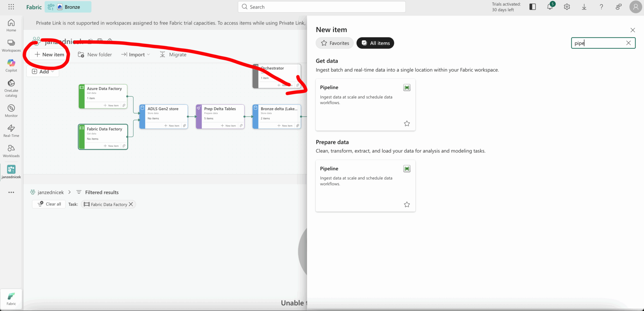Click the New item button
The width and height of the screenshot is (644, 311).
49,54
